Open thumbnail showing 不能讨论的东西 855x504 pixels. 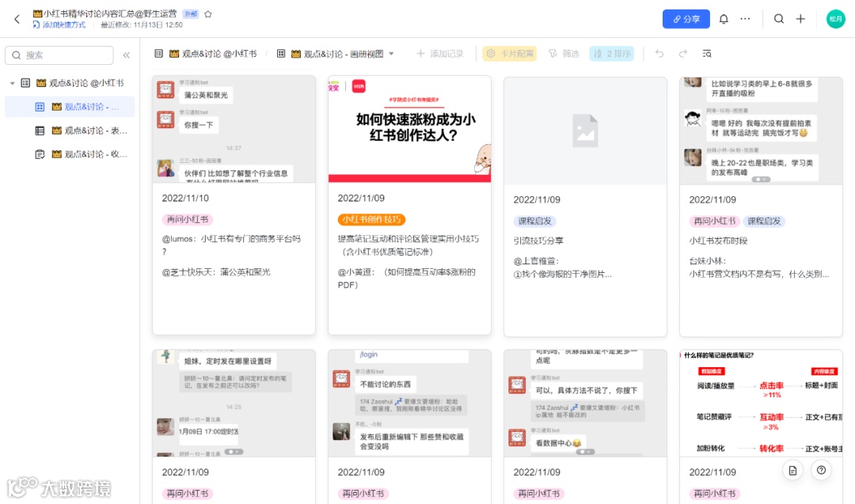point(409,404)
